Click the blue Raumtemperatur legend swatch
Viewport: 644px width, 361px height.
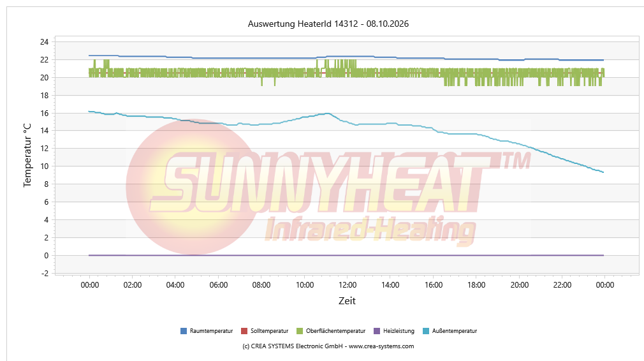(x=184, y=331)
